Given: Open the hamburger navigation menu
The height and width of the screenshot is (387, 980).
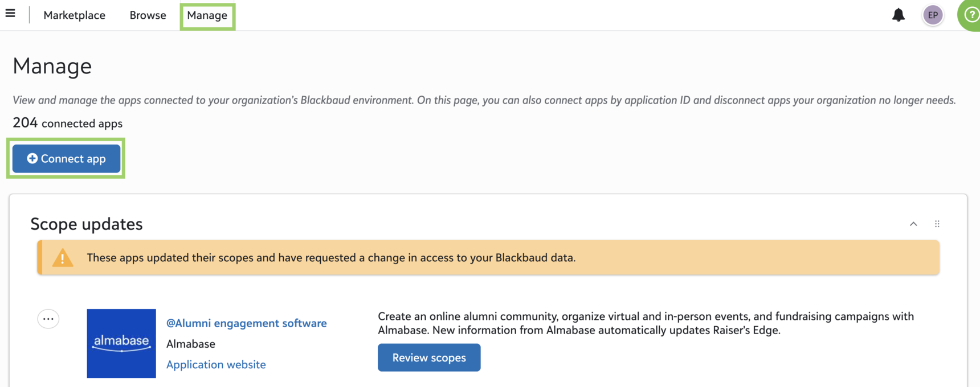Looking at the screenshot, I should click(x=10, y=13).
